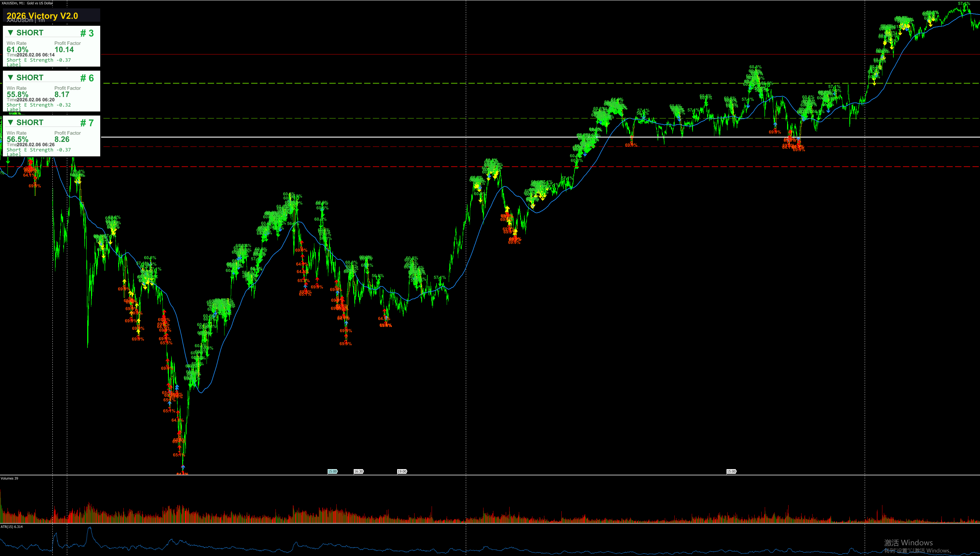Click the white 15:00 flag on right side

(731, 471)
